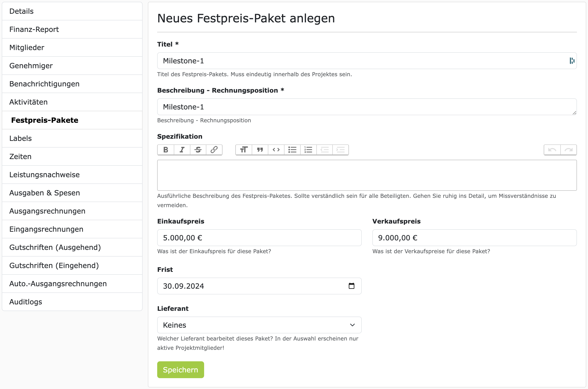
Task: Apply italic formatting in the specification toolbar
Action: [x=182, y=150]
